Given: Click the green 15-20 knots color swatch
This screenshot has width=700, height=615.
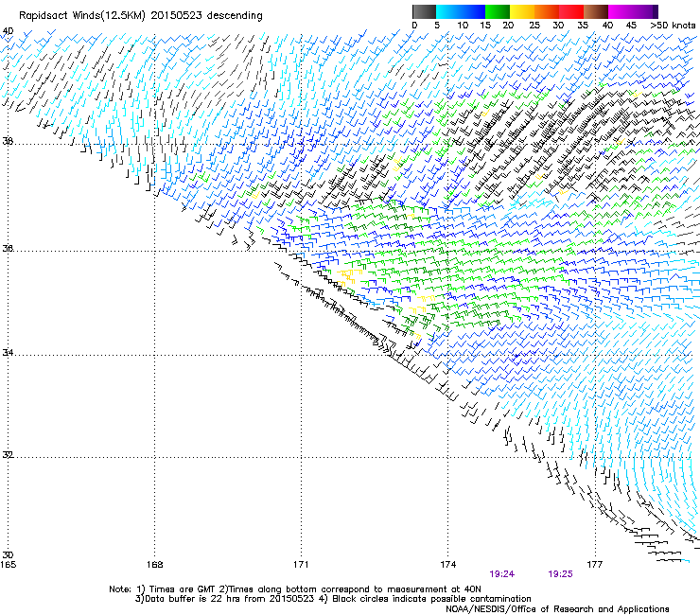Looking at the screenshot, I should tap(498, 11).
